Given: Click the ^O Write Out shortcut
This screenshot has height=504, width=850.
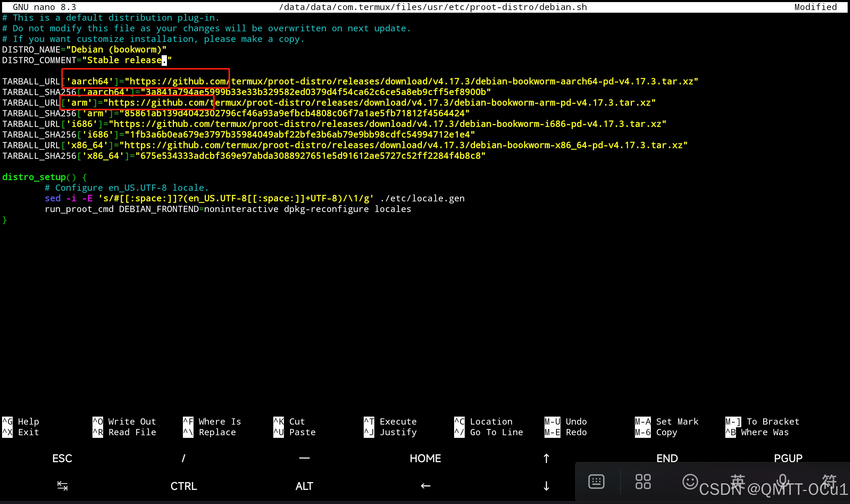Looking at the screenshot, I should [124, 421].
